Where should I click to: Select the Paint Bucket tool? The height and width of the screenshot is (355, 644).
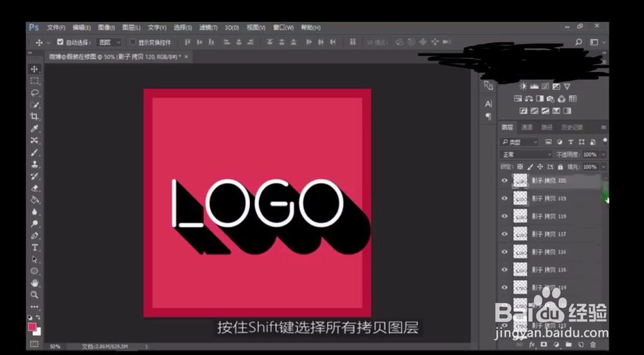(35, 200)
